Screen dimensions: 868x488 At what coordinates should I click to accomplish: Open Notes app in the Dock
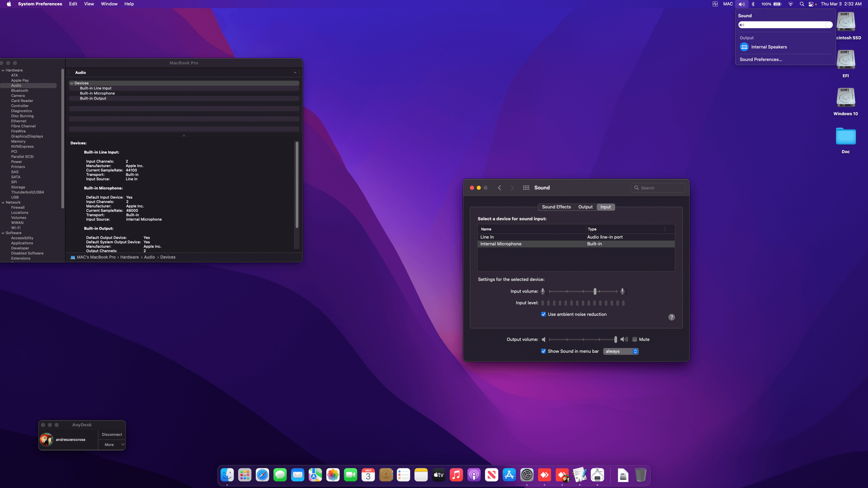tap(421, 475)
